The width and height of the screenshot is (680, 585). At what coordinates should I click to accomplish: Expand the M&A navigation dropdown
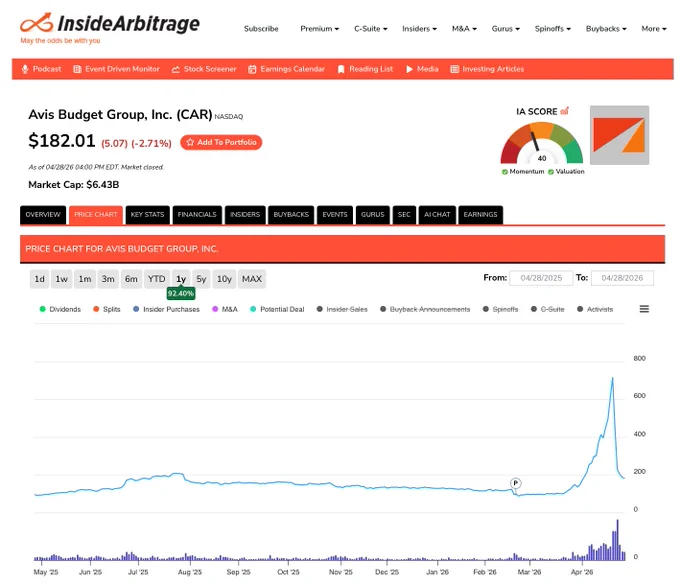(x=464, y=29)
